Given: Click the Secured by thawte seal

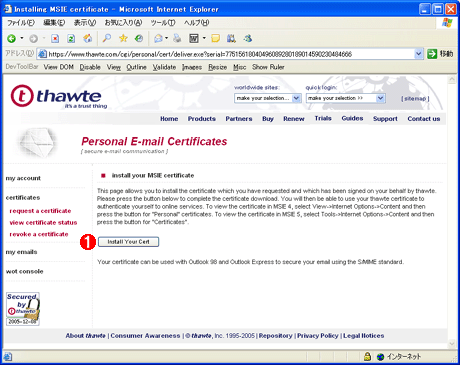Looking at the screenshot, I should click(23, 309).
